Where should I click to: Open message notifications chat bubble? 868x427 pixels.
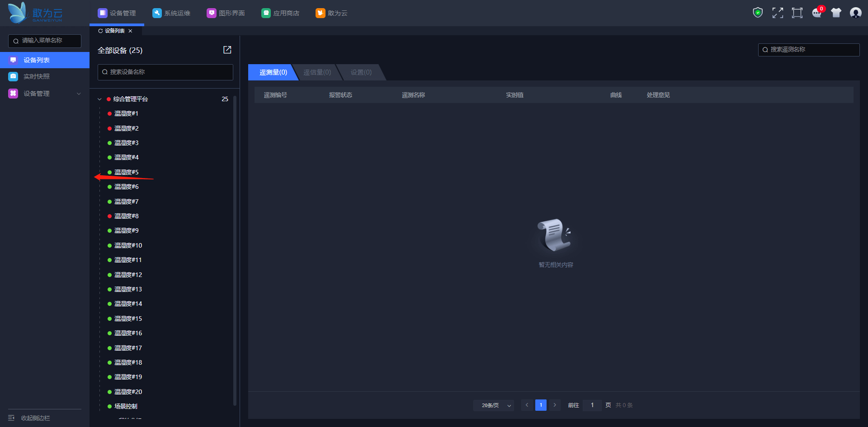click(817, 13)
